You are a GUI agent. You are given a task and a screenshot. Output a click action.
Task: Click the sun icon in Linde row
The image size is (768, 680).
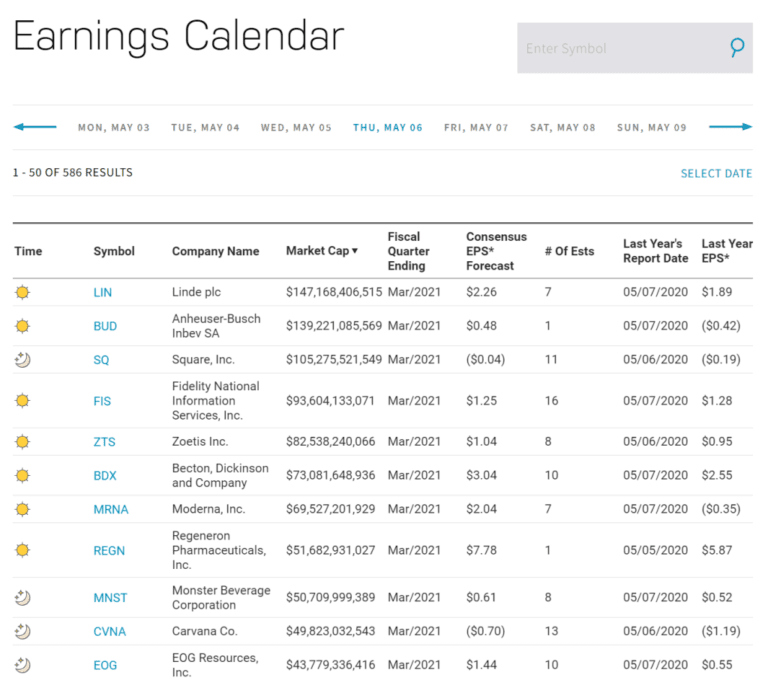coord(23,292)
